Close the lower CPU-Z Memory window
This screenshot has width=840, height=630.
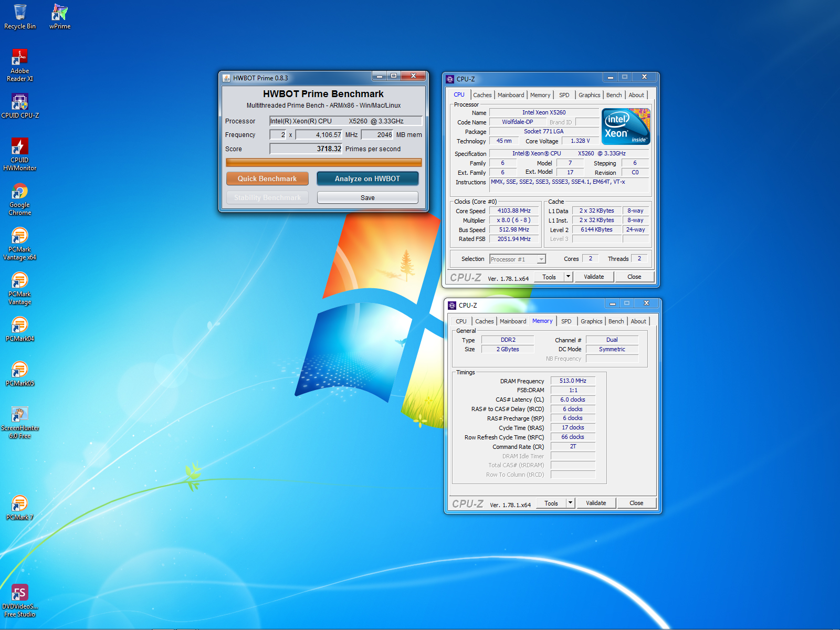646,303
